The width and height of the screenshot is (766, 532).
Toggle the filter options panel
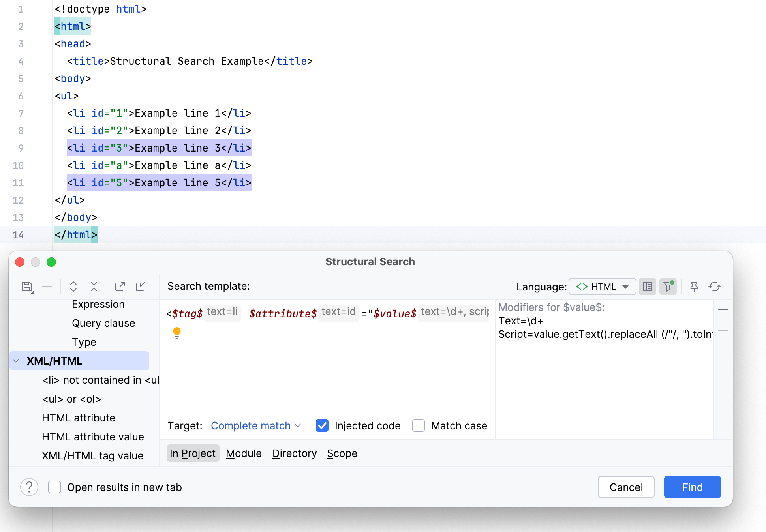(668, 287)
